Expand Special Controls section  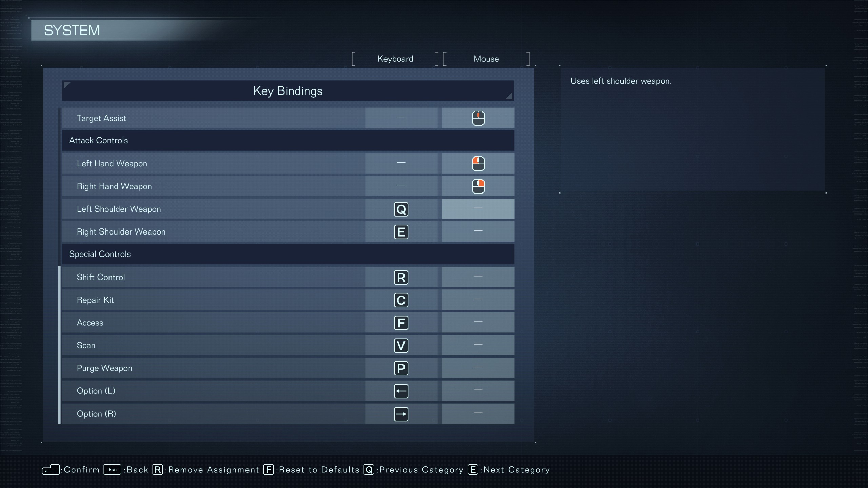click(x=288, y=254)
